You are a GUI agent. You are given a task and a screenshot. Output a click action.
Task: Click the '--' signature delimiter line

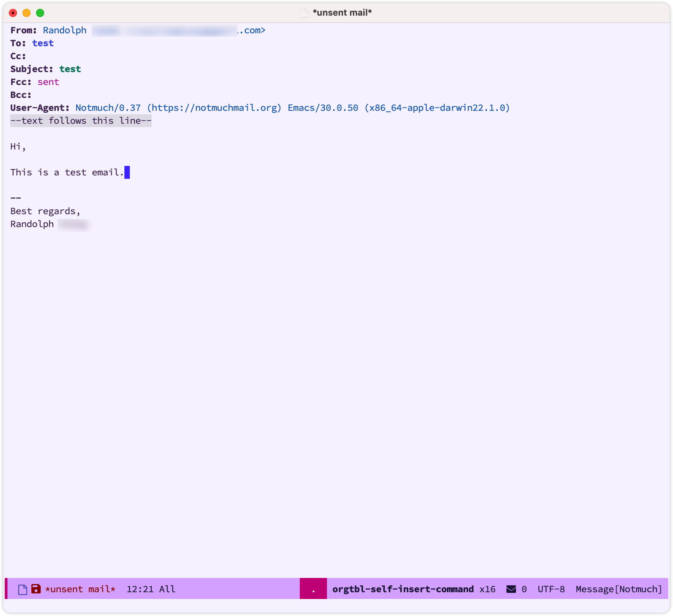coord(16,198)
